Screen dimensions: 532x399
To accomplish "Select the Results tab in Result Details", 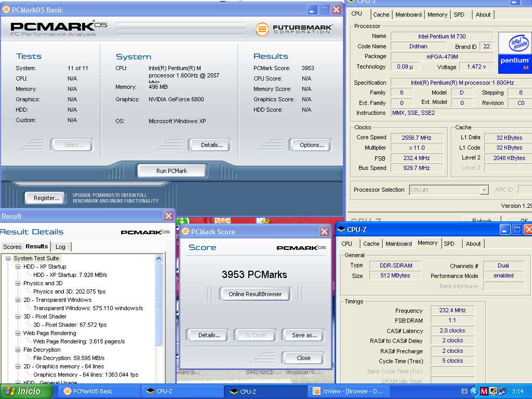I will (x=37, y=246).
